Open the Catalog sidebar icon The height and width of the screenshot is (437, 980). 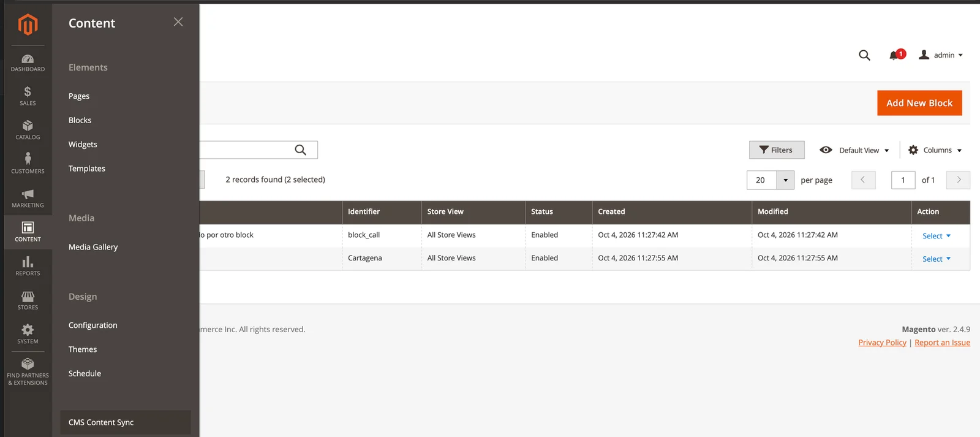point(28,131)
